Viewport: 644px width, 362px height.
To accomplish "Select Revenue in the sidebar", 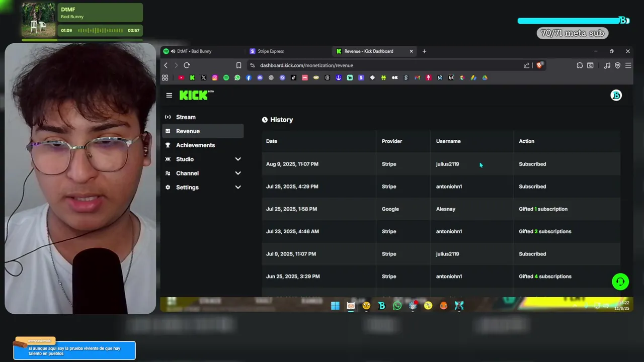I will pyautogui.click(x=203, y=131).
